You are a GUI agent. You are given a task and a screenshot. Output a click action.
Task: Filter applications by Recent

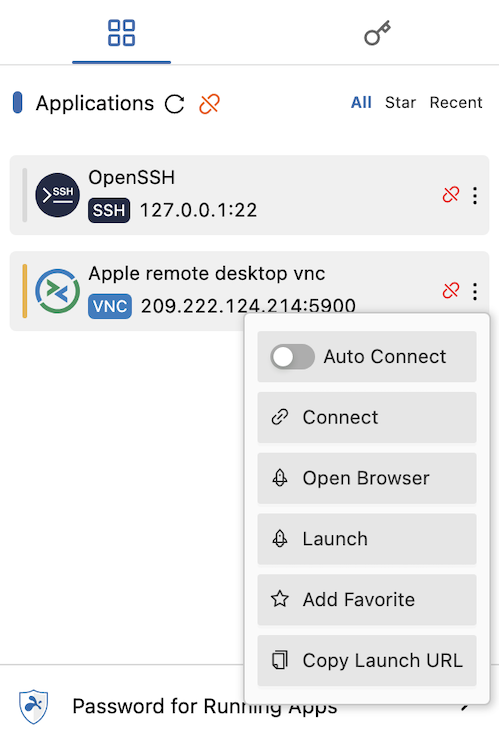(456, 102)
